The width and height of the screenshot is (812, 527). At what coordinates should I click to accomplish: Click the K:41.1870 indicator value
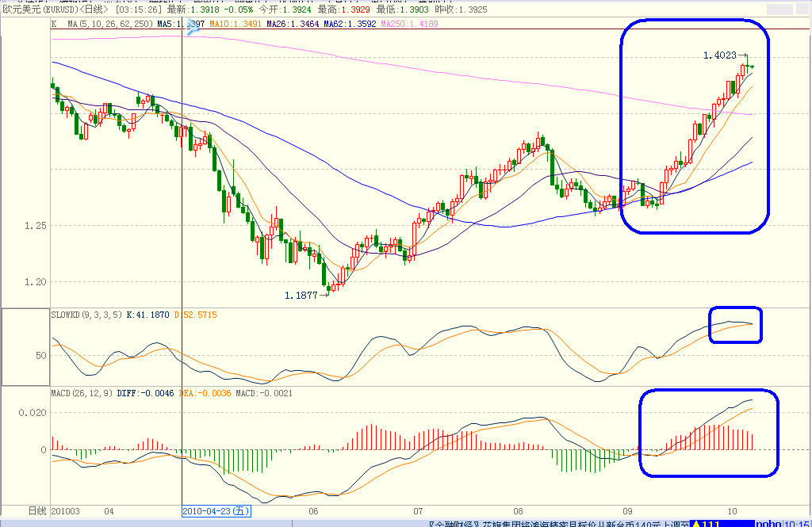(x=147, y=315)
